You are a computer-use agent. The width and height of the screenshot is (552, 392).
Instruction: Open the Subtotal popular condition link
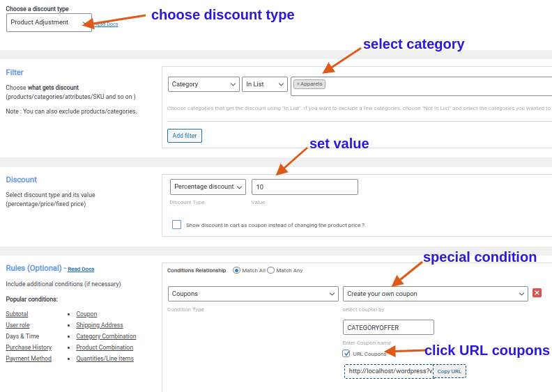17,314
